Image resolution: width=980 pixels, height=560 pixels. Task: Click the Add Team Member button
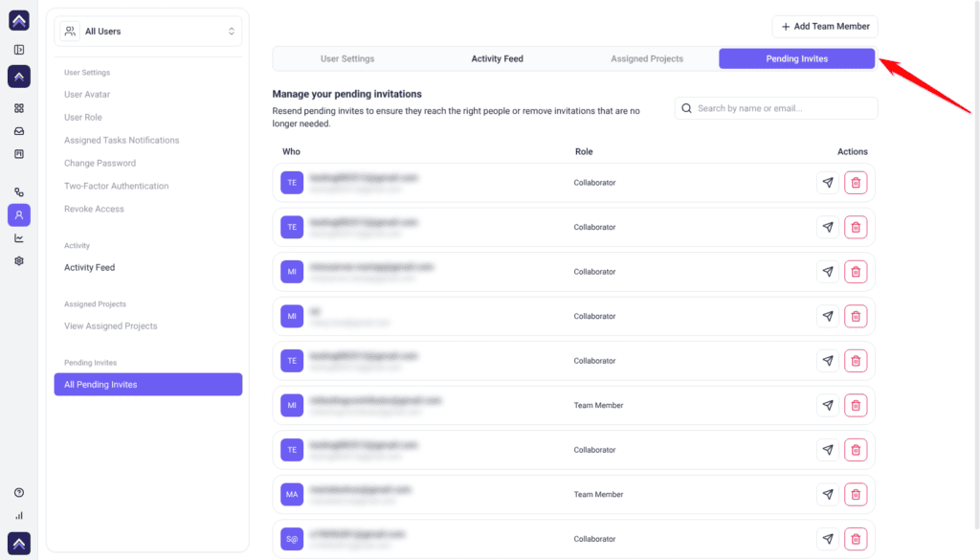tap(825, 26)
